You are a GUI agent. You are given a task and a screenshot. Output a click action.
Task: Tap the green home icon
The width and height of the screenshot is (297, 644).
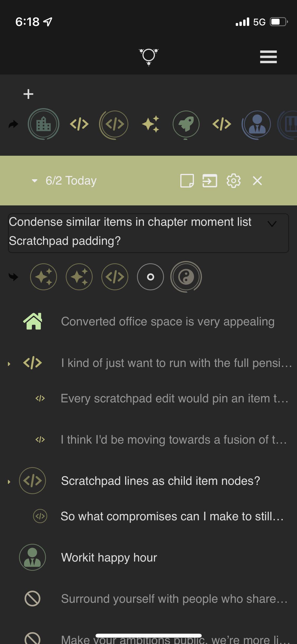[x=33, y=321]
